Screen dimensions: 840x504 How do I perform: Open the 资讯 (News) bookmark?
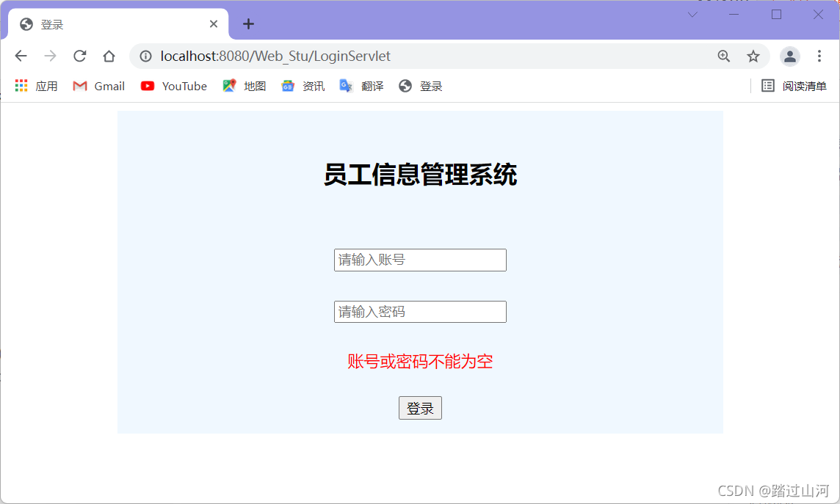pos(303,86)
